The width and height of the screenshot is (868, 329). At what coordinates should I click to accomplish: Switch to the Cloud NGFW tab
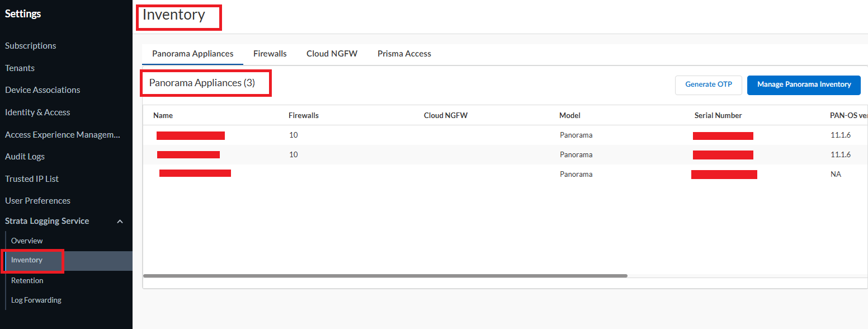(332, 54)
